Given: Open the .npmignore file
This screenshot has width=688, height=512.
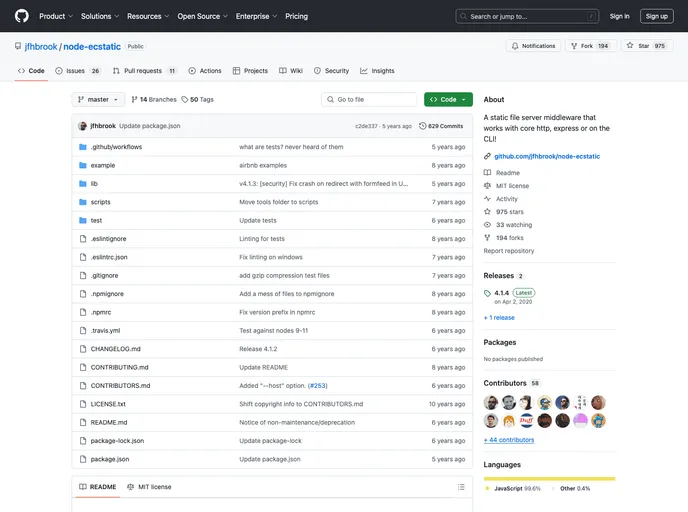Looking at the screenshot, I should pyautogui.click(x=107, y=294).
